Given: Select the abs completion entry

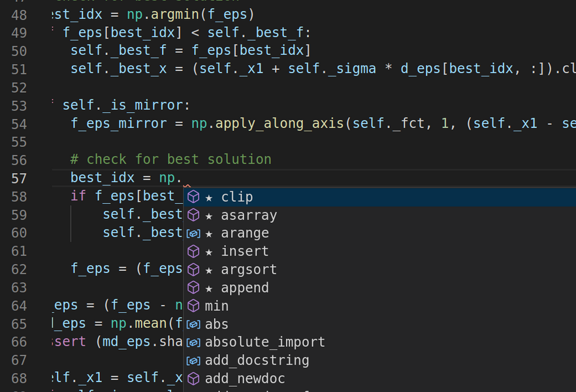Looking at the screenshot, I should (x=216, y=323).
